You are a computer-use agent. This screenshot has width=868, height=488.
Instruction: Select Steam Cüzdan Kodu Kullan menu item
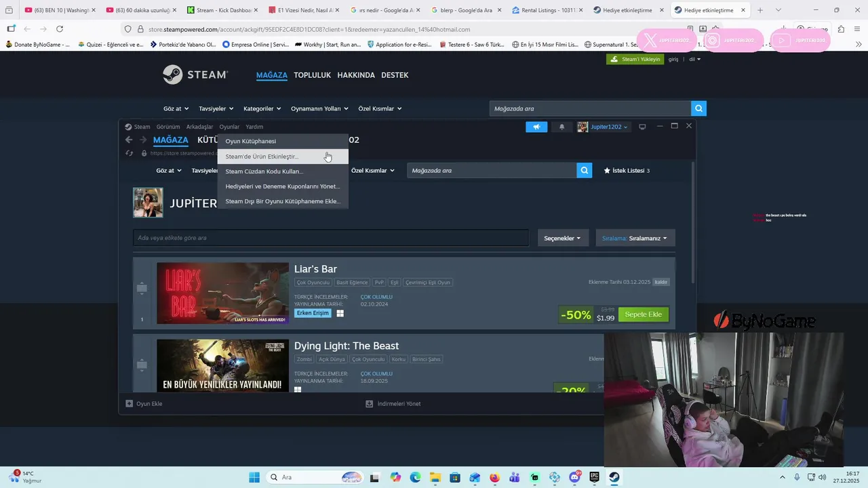click(x=283, y=171)
